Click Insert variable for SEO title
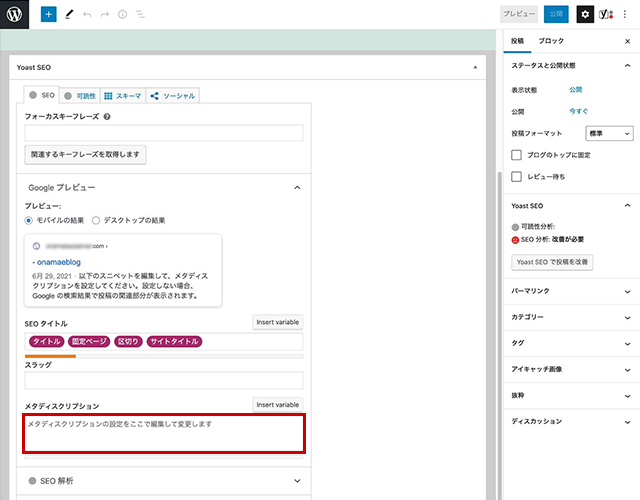Viewport: 640px width, 500px height. (x=278, y=322)
